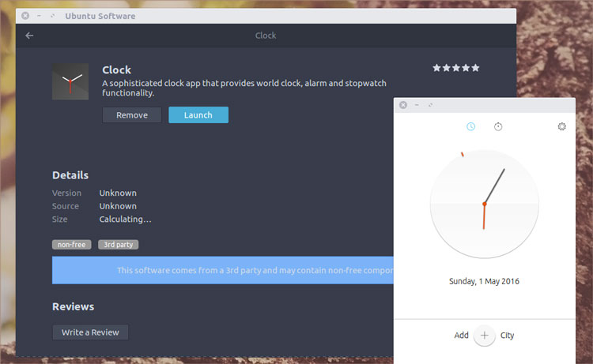The width and height of the screenshot is (593, 364).
Task: Click the Clock app name heading
Action: pyautogui.click(x=116, y=69)
